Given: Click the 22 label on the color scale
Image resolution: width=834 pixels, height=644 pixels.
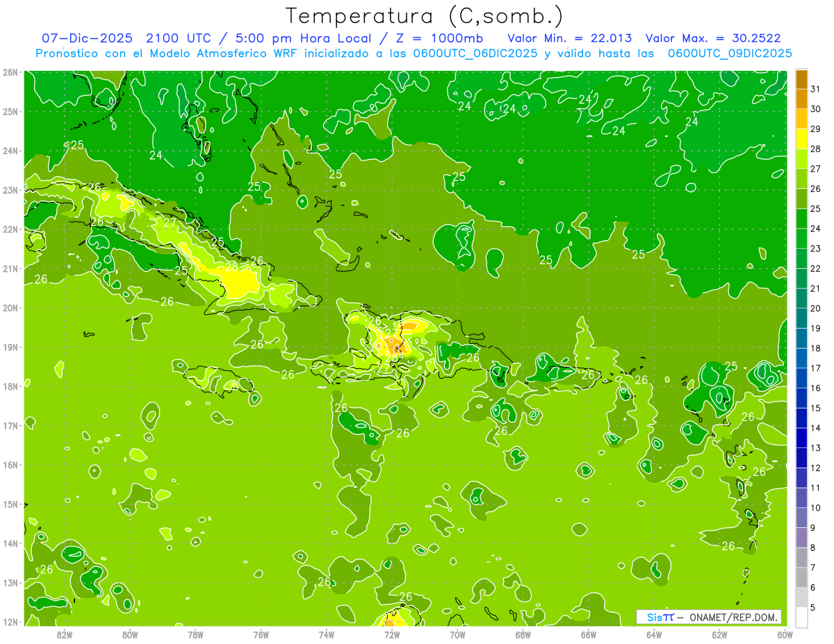Looking at the screenshot, I should tap(815, 268).
